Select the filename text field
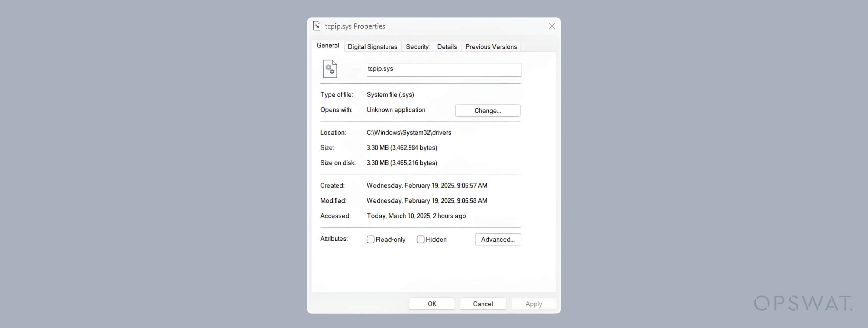 [x=443, y=69]
